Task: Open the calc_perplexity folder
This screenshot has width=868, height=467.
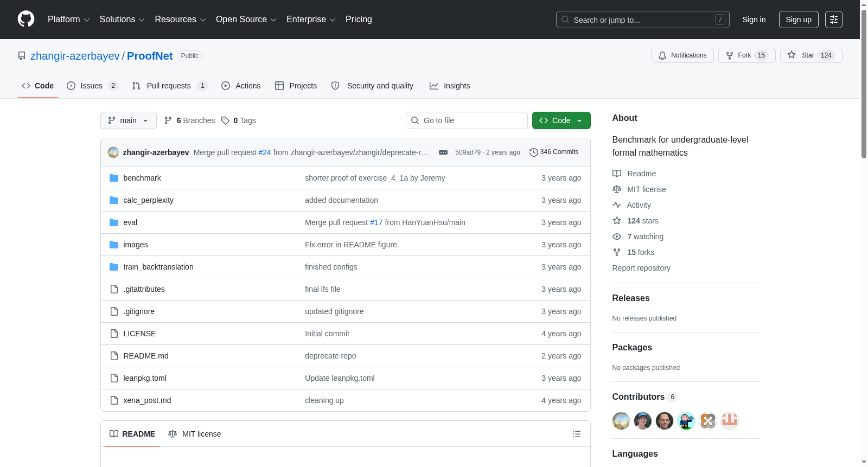Action: [x=149, y=200]
